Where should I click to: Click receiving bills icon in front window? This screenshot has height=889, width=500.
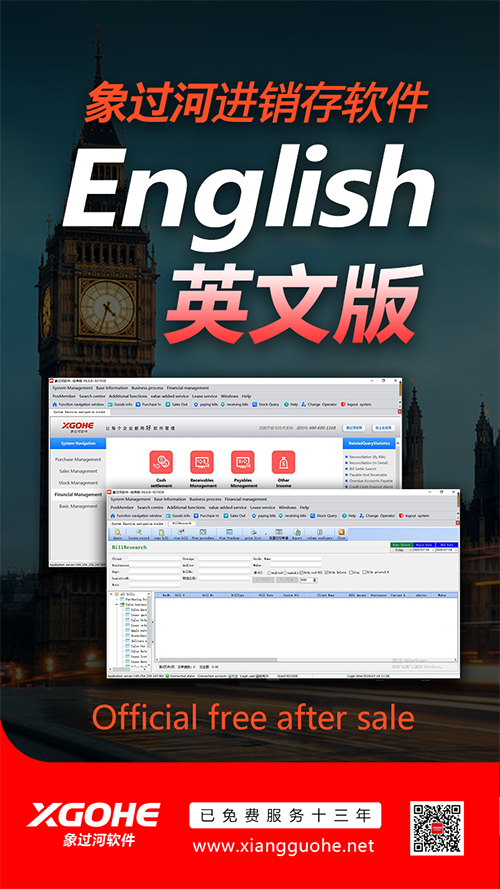[281, 515]
